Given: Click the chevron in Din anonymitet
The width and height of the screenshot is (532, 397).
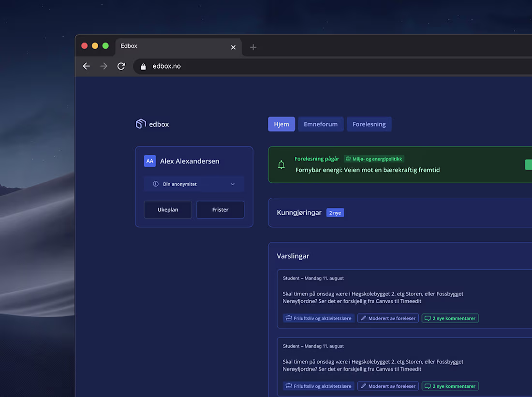Looking at the screenshot, I should pyautogui.click(x=233, y=184).
